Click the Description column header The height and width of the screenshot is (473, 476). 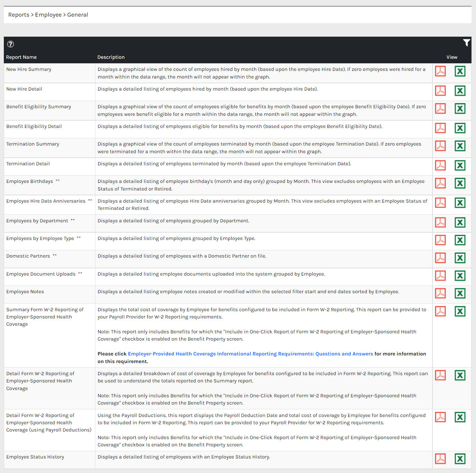point(111,57)
